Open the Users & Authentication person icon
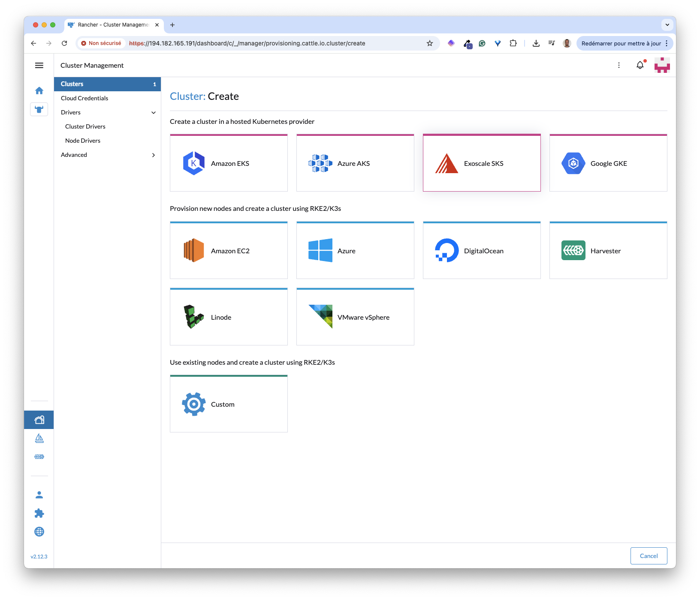 point(39,495)
